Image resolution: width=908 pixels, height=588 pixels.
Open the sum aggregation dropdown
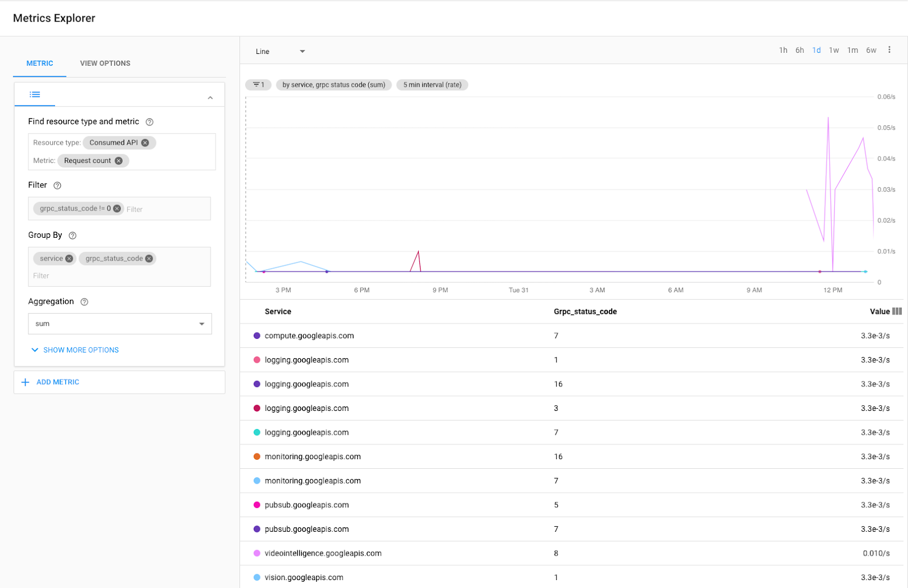point(119,324)
